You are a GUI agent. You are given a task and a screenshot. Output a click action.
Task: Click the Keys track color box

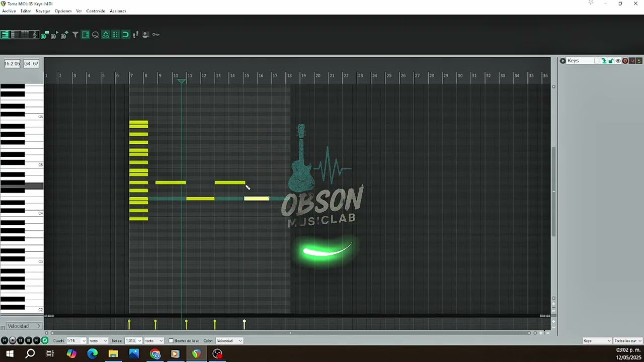597,61
